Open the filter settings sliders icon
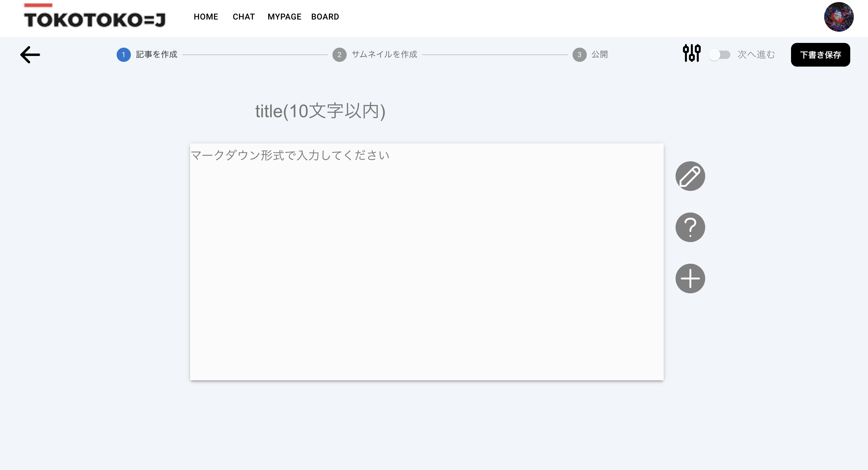The width and height of the screenshot is (868, 470). [x=691, y=54]
